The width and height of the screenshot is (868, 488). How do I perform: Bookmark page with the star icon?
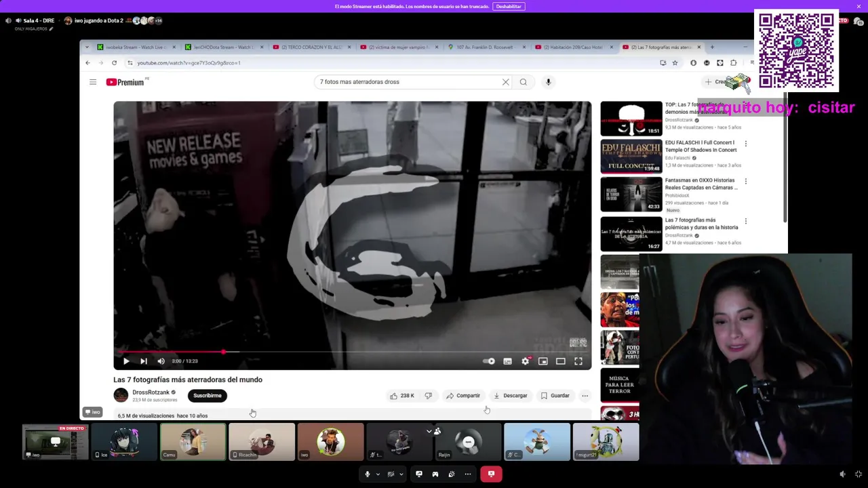click(x=675, y=63)
